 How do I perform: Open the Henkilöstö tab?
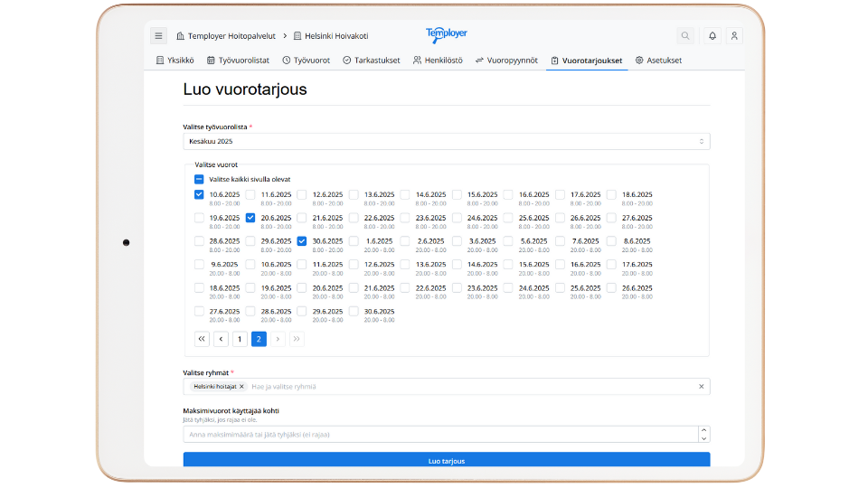[x=438, y=61]
